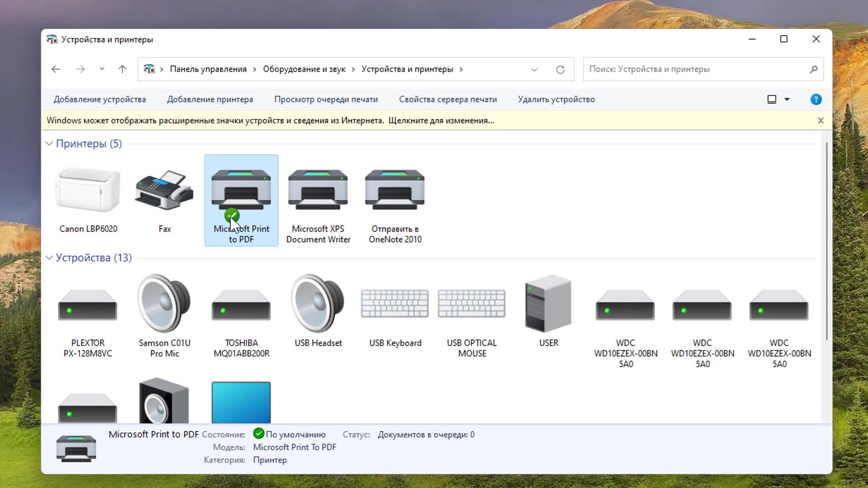Click the vertical scrollbar thumb
Screen dimensions: 868x488
[827, 241]
